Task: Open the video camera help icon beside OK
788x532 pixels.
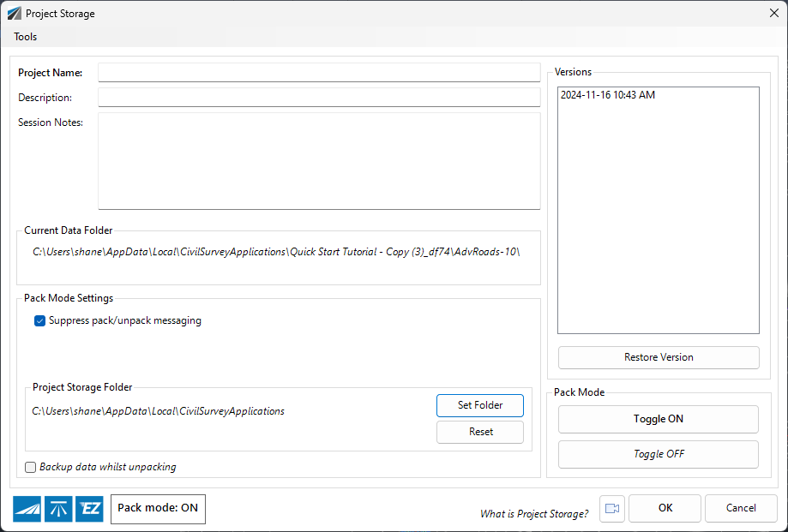Action: [611, 508]
